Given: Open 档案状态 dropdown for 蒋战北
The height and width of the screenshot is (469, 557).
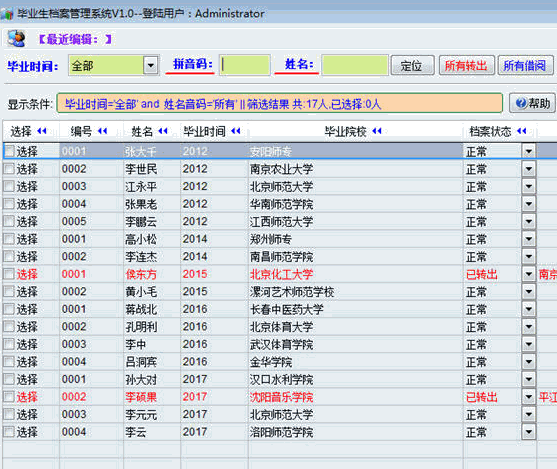Looking at the screenshot, I should (x=529, y=309).
